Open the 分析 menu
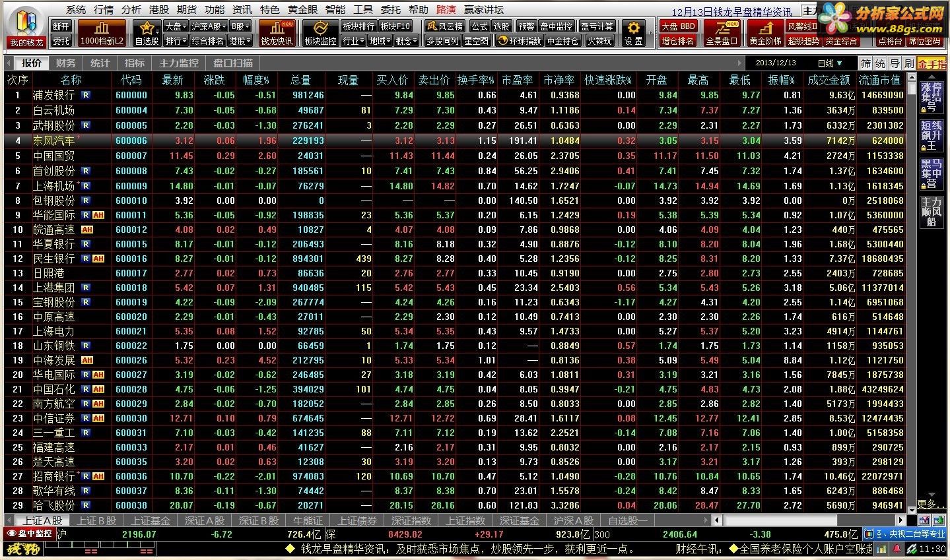The image size is (950, 560). (x=131, y=9)
